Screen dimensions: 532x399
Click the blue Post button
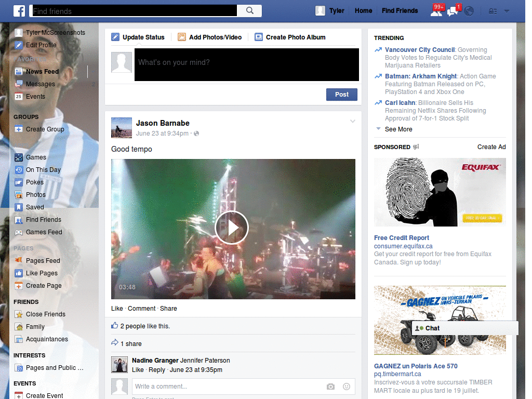point(342,95)
